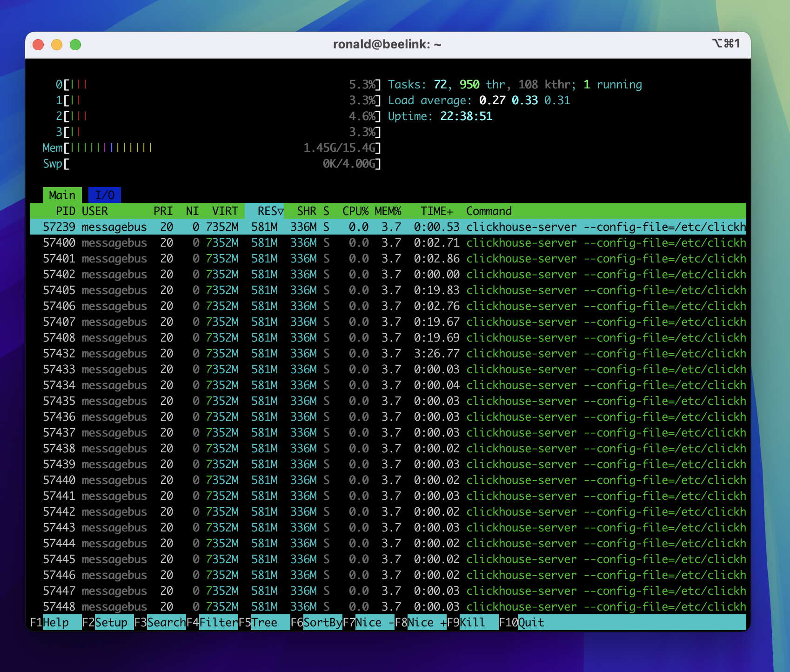Select process row with PID 57433

click(388, 369)
